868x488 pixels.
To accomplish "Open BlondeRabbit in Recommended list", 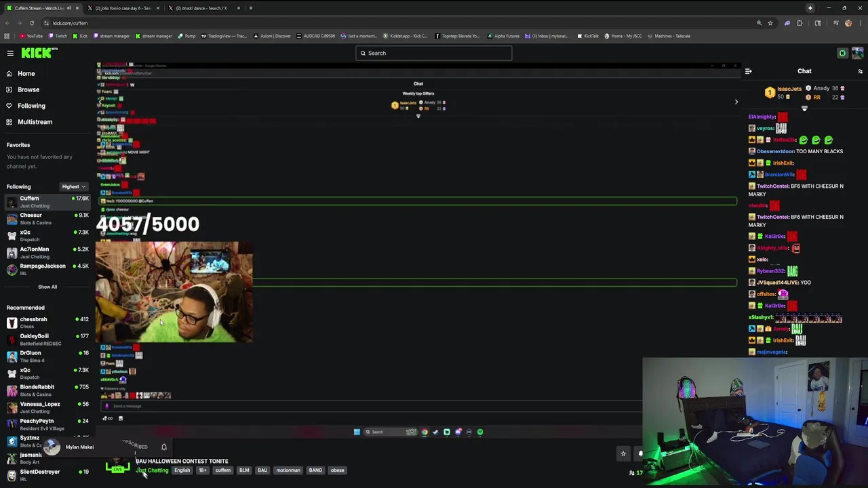I will coord(47,390).
